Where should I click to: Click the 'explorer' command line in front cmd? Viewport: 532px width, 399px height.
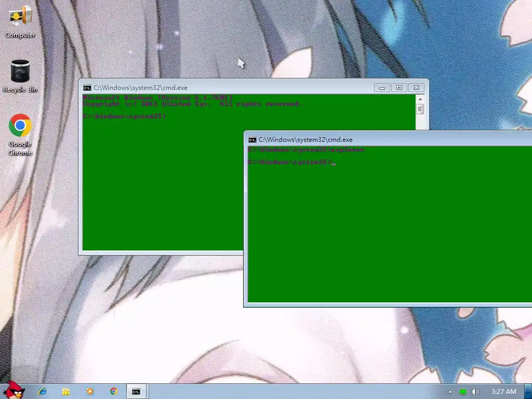tap(306, 150)
